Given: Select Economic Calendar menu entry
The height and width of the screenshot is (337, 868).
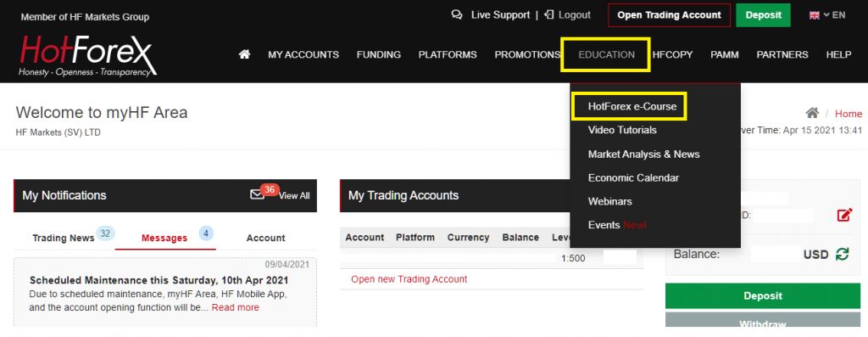Looking at the screenshot, I should point(633,178).
